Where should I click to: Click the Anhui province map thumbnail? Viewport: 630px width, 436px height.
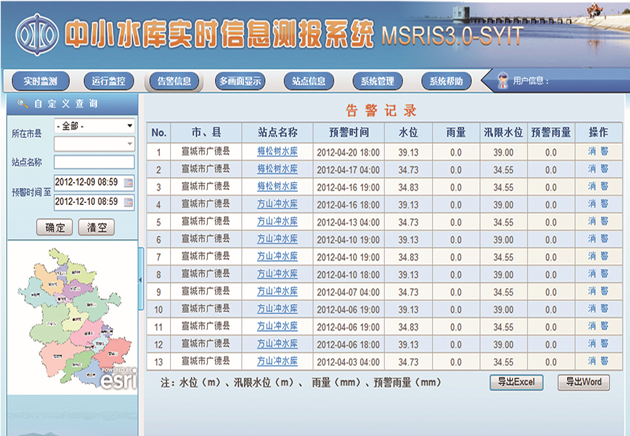[73, 317]
